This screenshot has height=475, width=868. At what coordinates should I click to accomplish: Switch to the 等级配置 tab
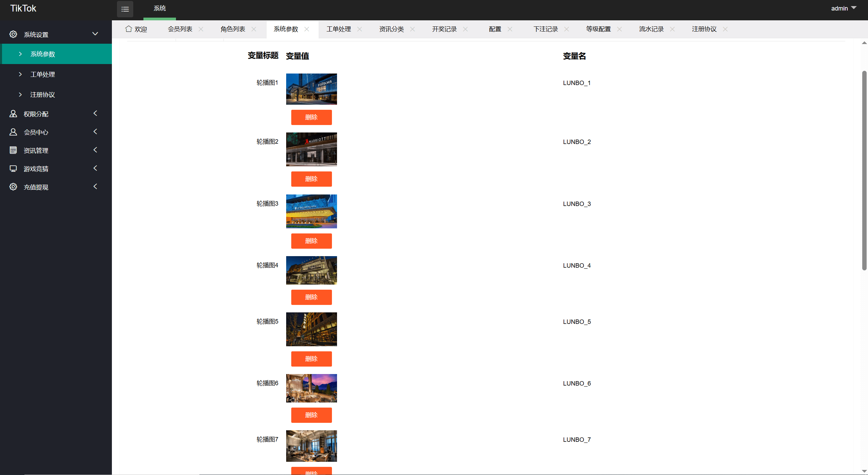(x=598, y=29)
